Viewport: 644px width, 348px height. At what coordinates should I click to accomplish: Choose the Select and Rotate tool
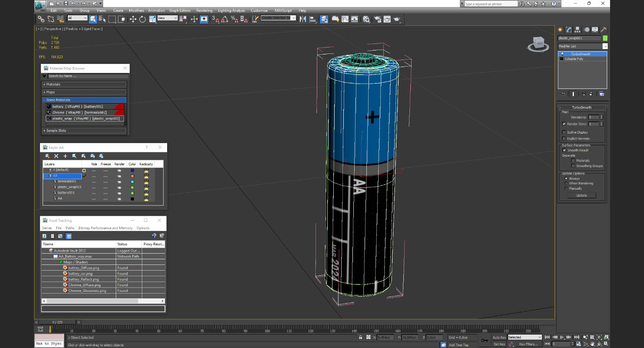click(142, 19)
